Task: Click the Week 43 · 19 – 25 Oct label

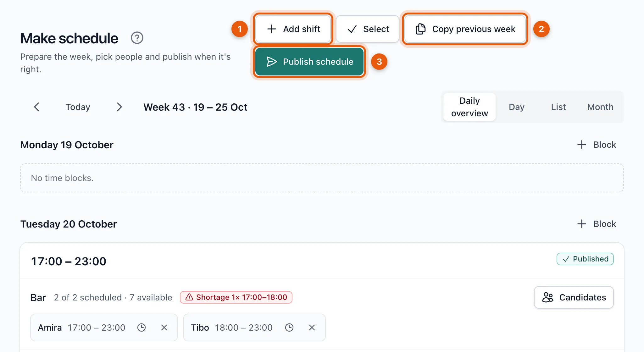Action: pos(195,107)
